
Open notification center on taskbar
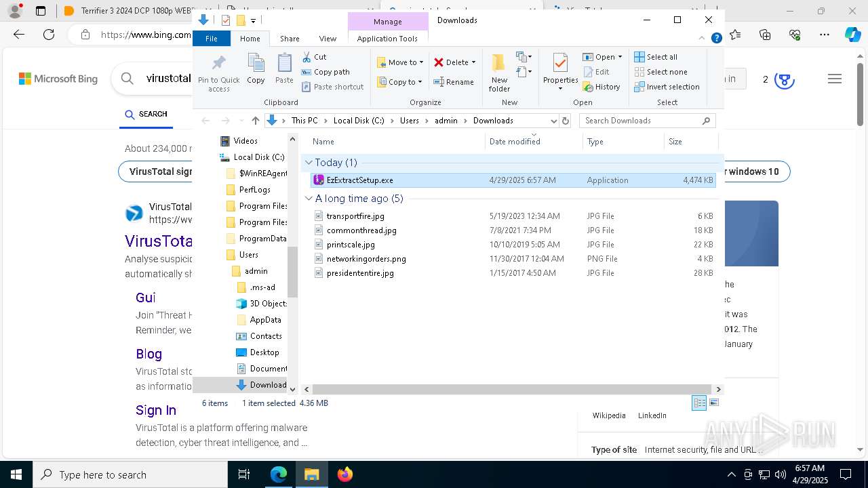(x=846, y=474)
